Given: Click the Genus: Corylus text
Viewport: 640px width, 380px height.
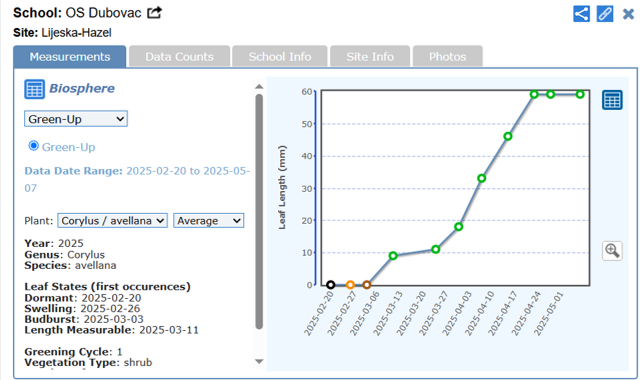Looking at the screenshot, I should click(x=64, y=255).
